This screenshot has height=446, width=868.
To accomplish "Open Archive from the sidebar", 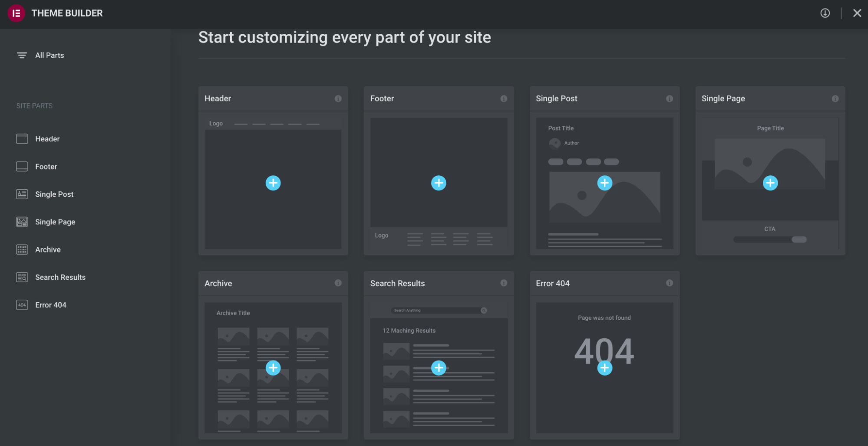I will (48, 250).
